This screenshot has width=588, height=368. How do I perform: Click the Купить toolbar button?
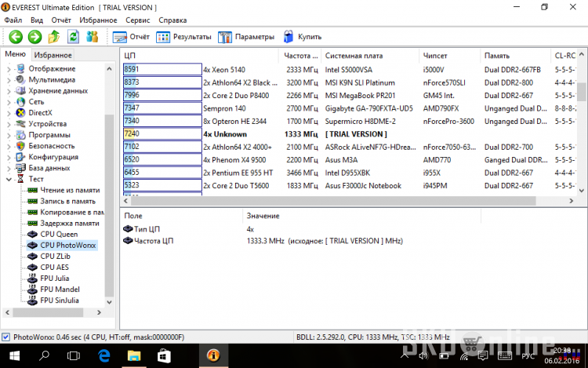303,37
